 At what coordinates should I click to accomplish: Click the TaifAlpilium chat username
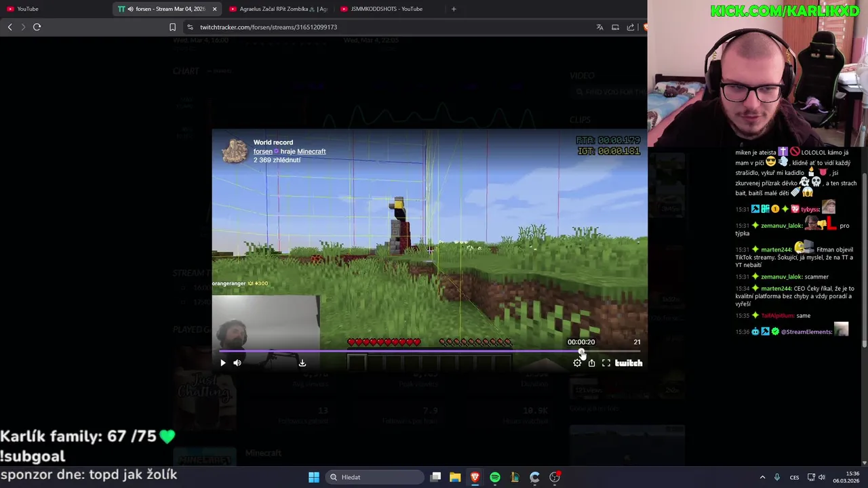777,316
